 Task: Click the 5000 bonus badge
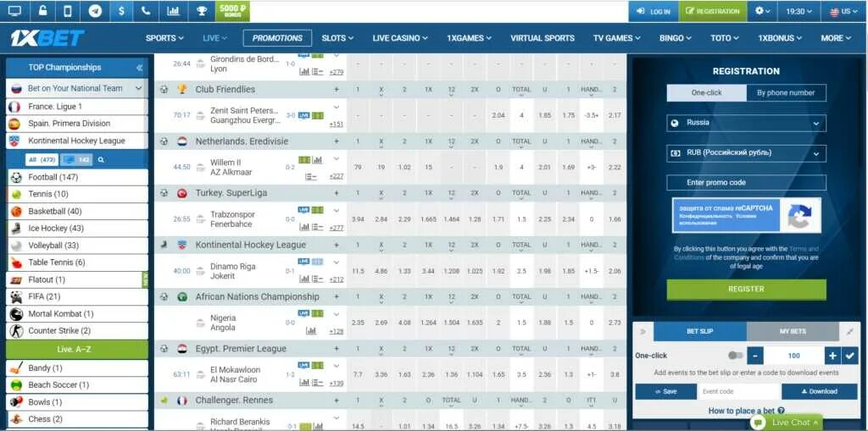coord(232,11)
